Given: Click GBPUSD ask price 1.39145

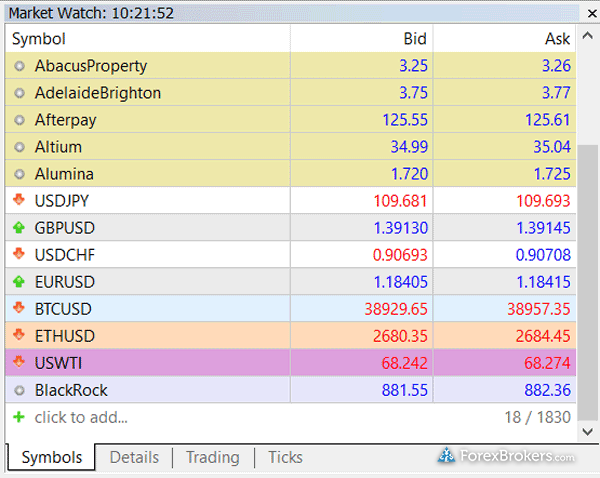Looking at the screenshot, I should point(543,228).
